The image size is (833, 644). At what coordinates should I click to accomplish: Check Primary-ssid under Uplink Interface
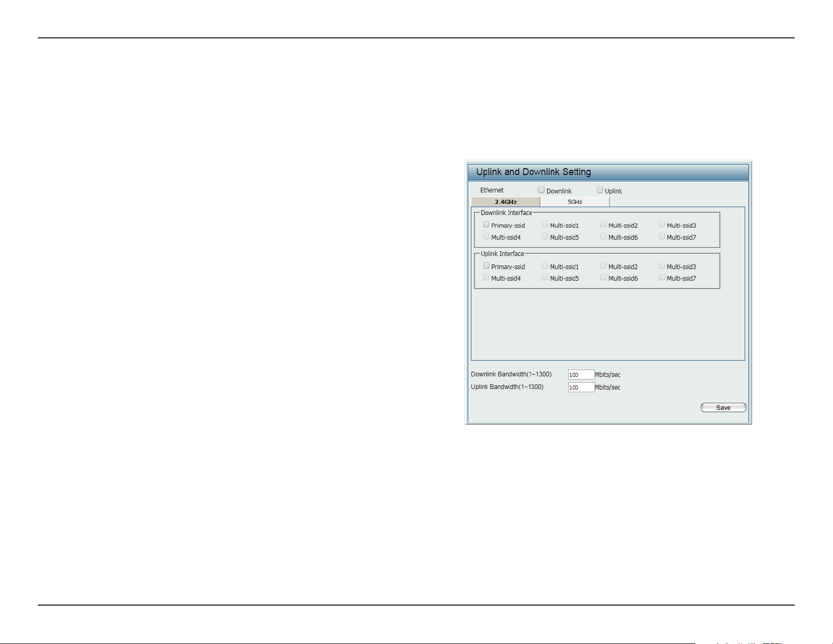point(487,266)
